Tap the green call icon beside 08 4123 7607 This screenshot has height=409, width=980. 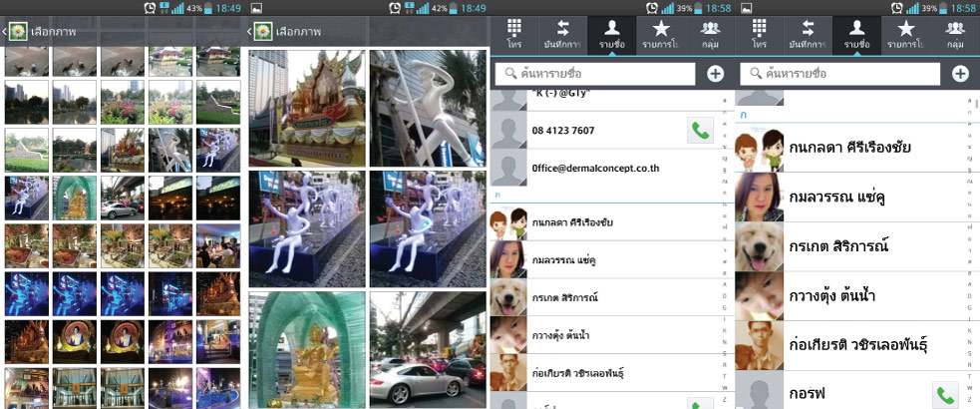tap(701, 130)
